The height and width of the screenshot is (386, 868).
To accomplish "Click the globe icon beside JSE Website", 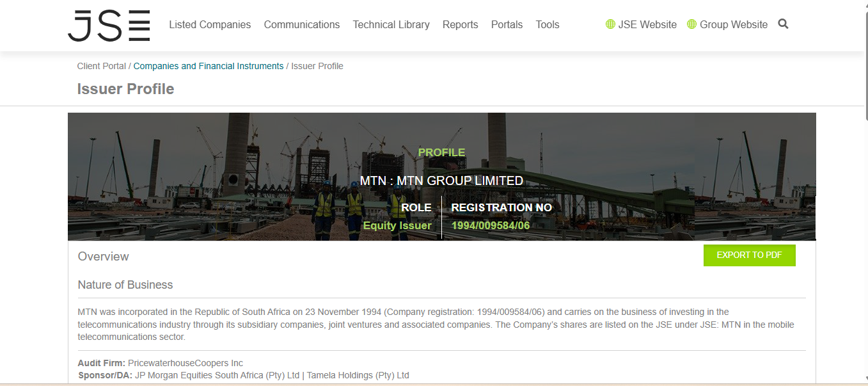I will pos(610,24).
